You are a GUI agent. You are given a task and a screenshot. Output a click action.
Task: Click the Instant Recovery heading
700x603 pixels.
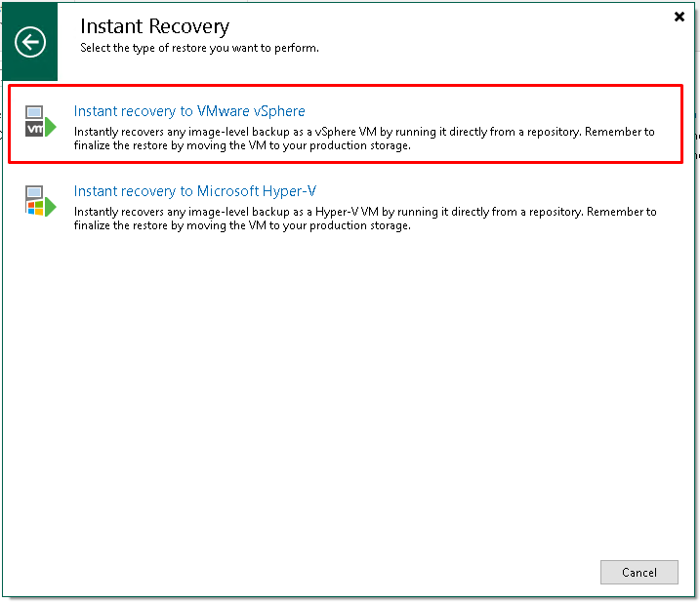[x=154, y=26]
